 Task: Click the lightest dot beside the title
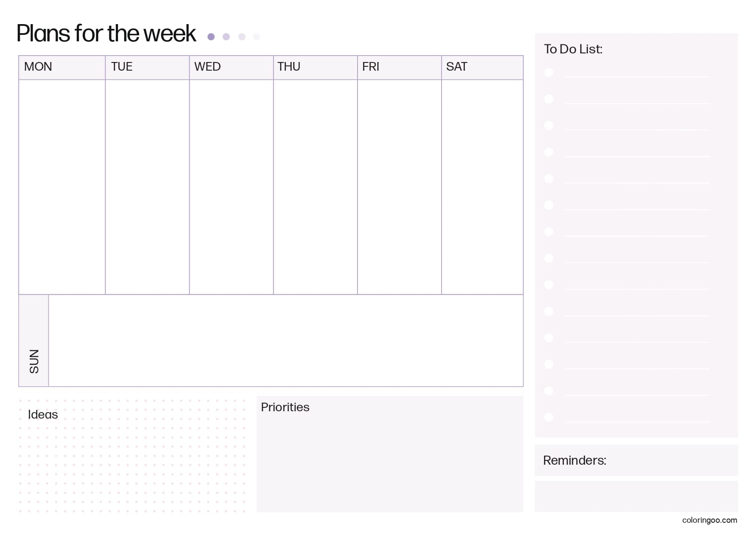click(x=257, y=37)
